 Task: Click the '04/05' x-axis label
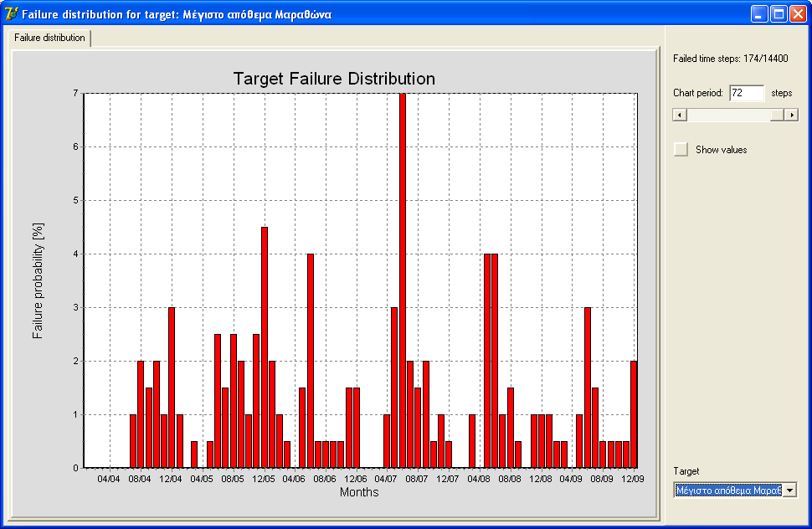[202, 479]
